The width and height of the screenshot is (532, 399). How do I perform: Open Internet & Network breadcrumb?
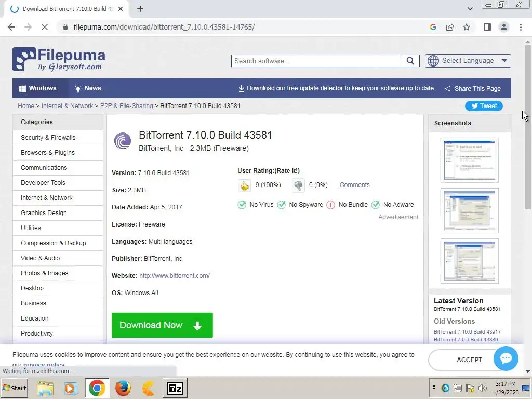coord(67,106)
